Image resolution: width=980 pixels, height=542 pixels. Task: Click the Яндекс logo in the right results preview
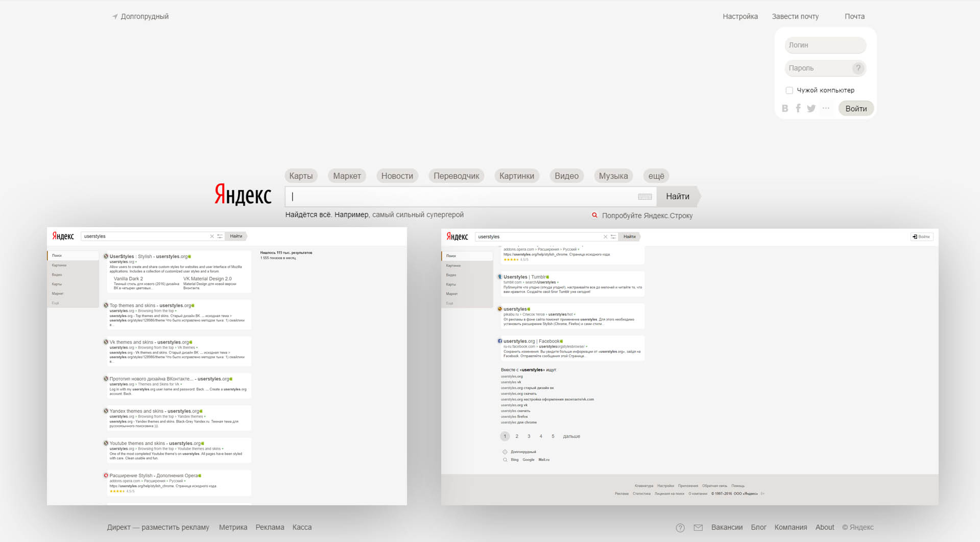457,237
